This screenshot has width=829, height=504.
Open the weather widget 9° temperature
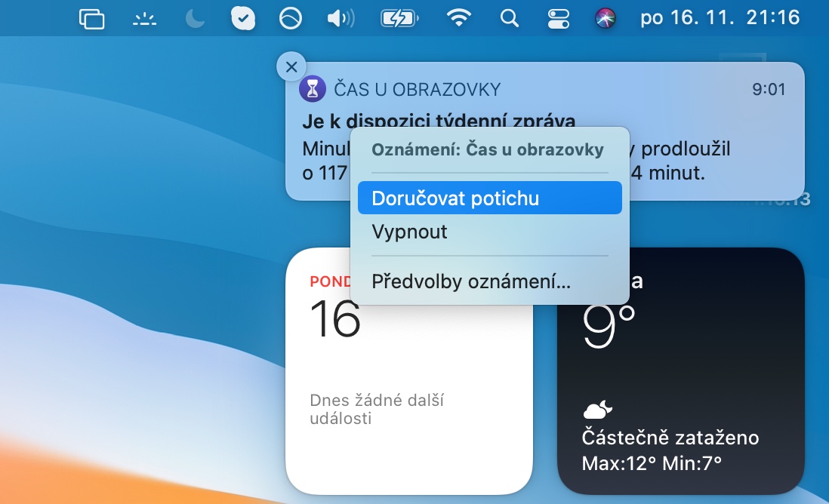point(608,325)
